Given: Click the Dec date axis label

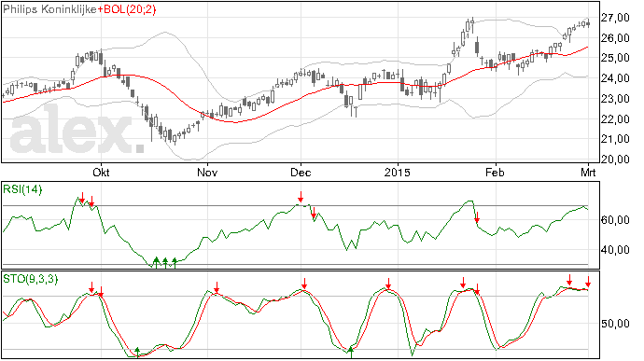Looking at the screenshot, I should coord(301,172).
